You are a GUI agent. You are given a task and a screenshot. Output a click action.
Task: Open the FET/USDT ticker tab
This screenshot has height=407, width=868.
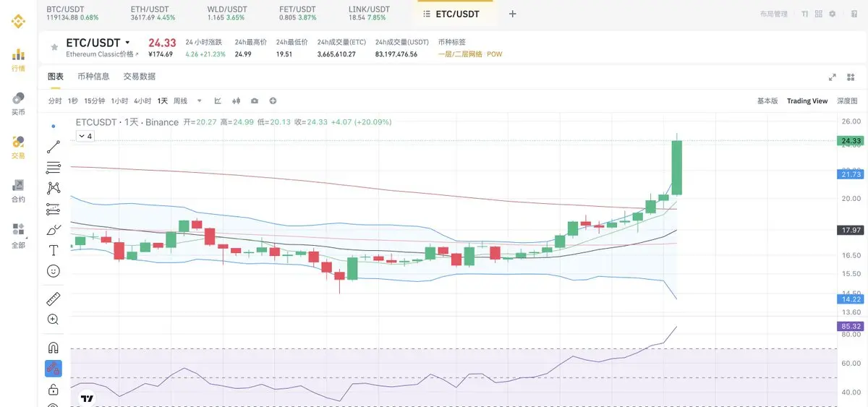point(298,12)
